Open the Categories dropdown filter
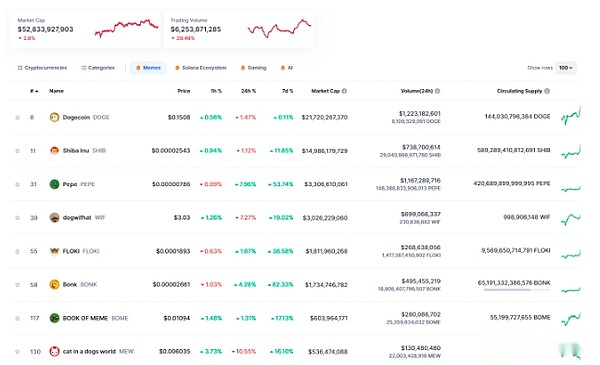 (98, 68)
